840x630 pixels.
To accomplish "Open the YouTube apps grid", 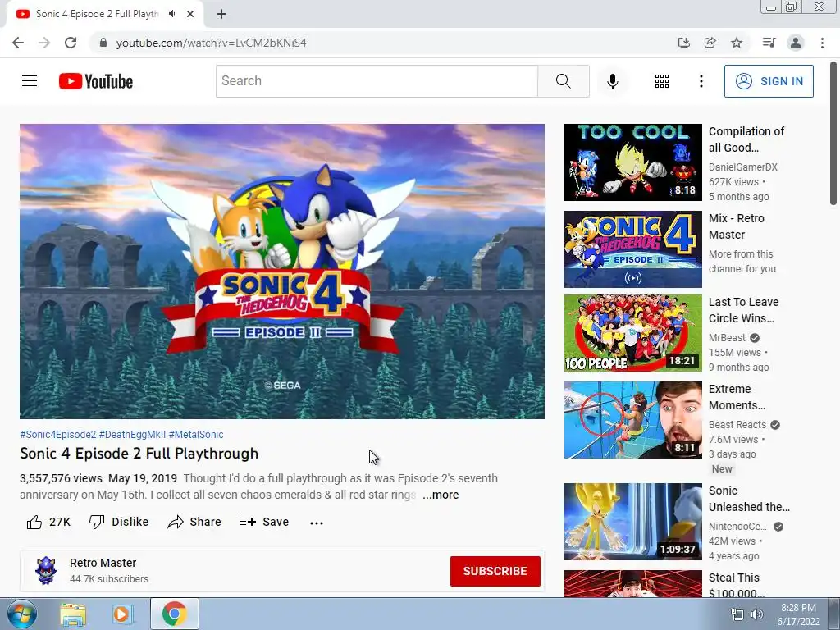I will pos(662,81).
